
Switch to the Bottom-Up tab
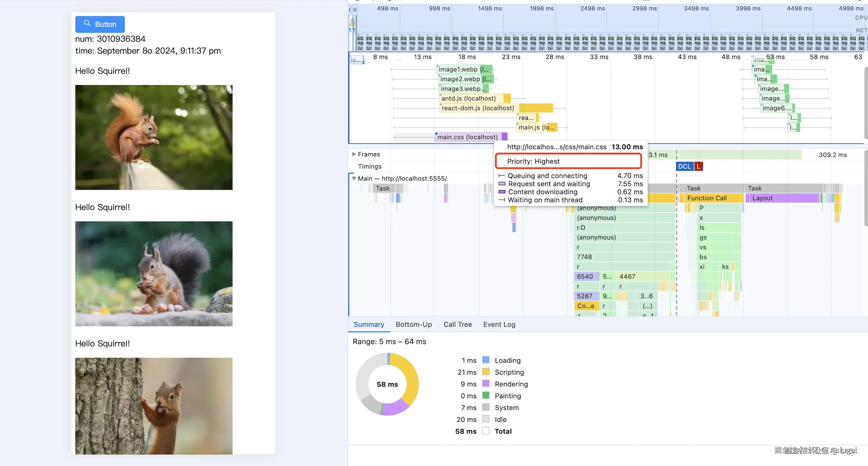click(413, 324)
